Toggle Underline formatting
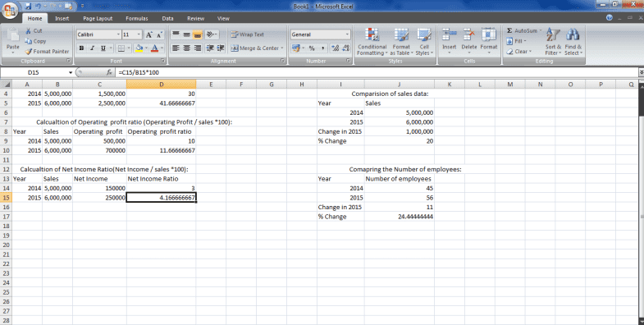644x325 pixels. coord(103,48)
